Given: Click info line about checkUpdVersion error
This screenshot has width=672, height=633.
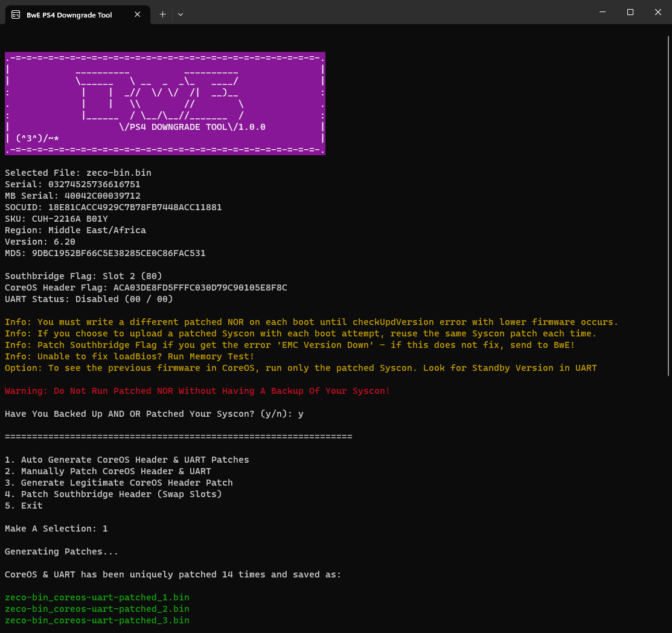Looking at the screenshot, I should [x=312, y=322].
